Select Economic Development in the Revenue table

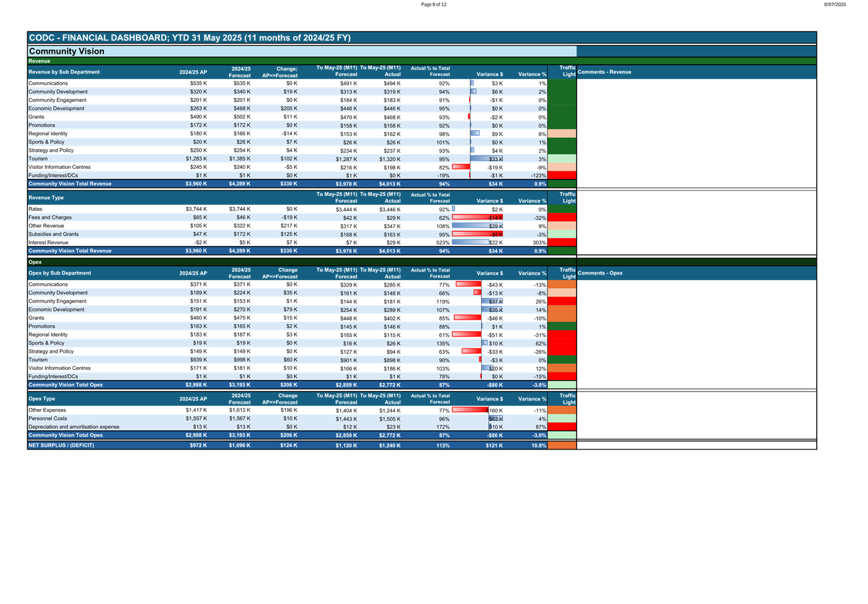(x=56, y=109)
